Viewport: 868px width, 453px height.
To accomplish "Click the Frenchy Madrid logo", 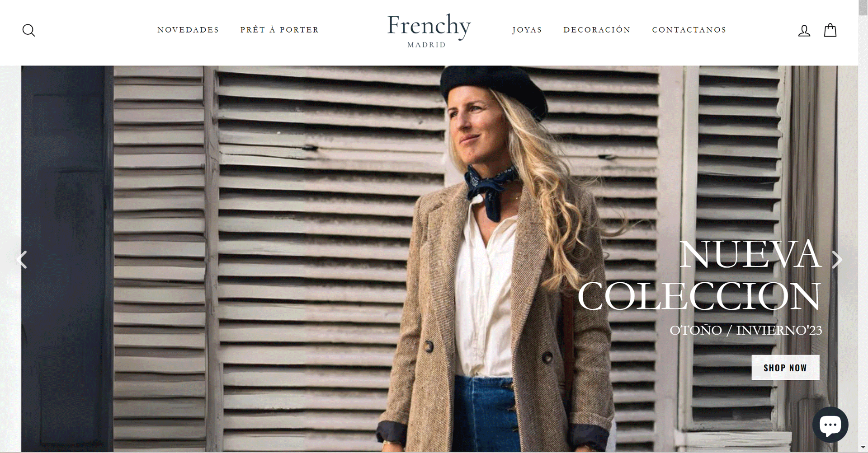I will tap(429, 31).
